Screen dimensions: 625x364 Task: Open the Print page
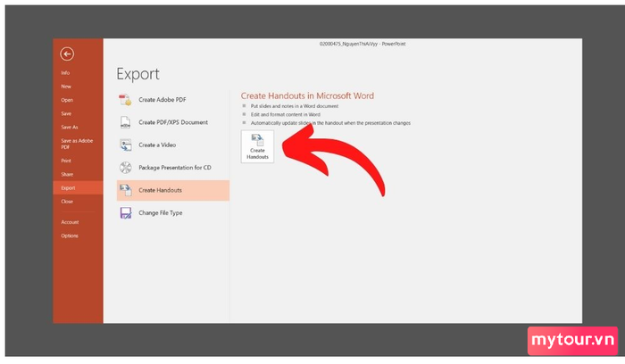point(66,161)
